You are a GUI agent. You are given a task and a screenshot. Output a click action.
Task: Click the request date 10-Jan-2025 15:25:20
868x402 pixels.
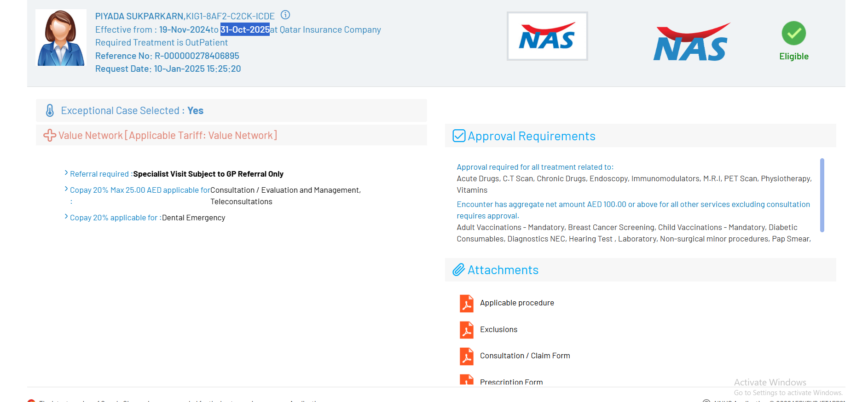pyautogui.click(x=197, y=69)
